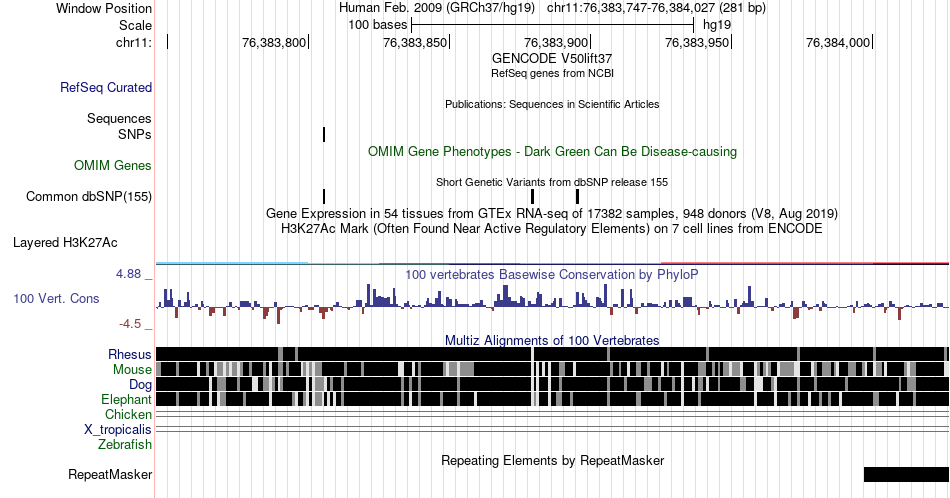This screenshot has width=950, height=498.
Task: Click the Rhesus alignment row label
Action: pyautogui.click(x=130, y=354)
